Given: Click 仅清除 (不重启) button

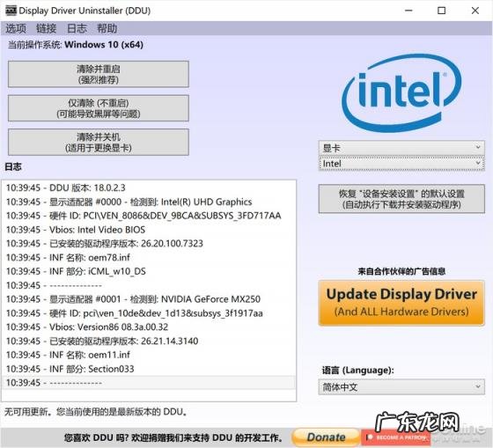Looking at the screenshot, I should (x=99, y=108).
